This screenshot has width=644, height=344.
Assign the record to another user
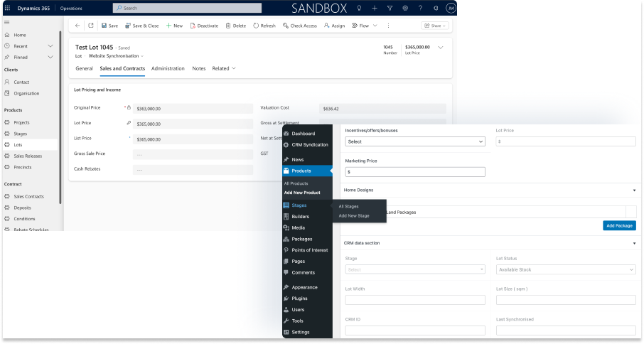[334, 26]
